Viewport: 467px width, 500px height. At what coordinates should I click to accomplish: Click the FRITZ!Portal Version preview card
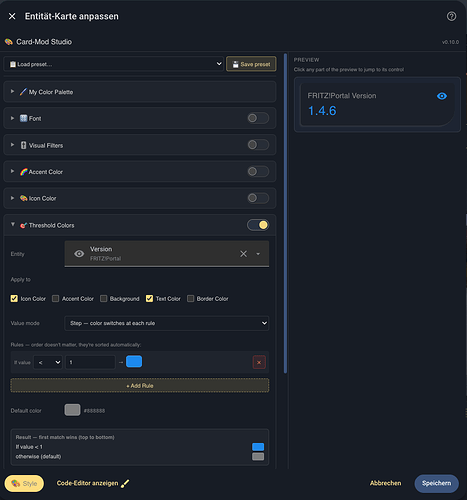tap(378, 104)
